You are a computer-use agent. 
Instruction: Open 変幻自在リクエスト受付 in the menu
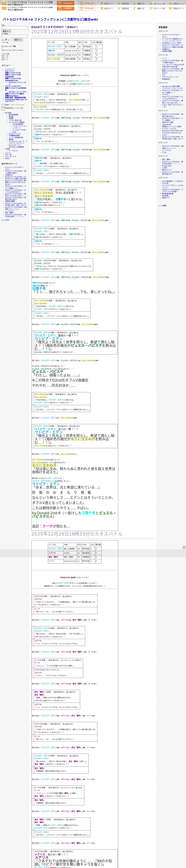click(x=17, y=92)
